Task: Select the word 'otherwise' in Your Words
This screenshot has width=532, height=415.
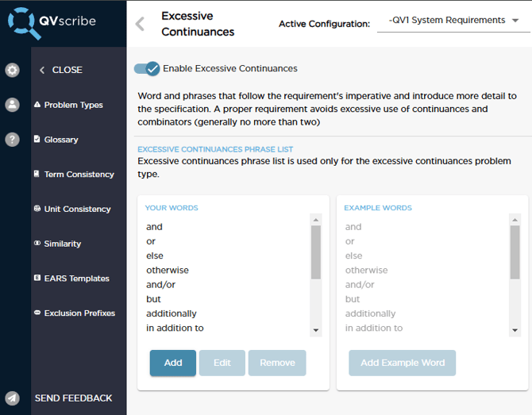Action: pyautogui.click(x=168, y=270)
